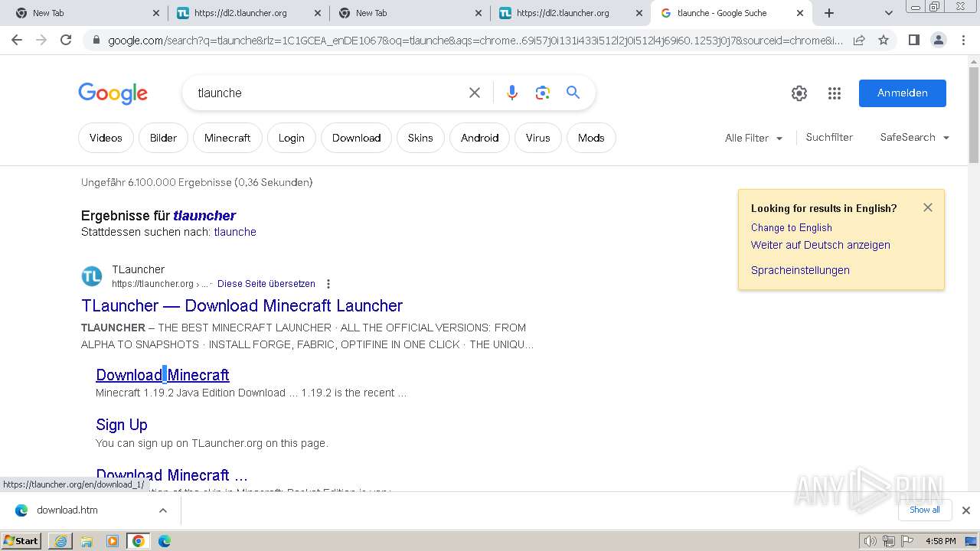Open more options dots beside TLauncher result
980x551 pixels.
click(x=328, y=284)
